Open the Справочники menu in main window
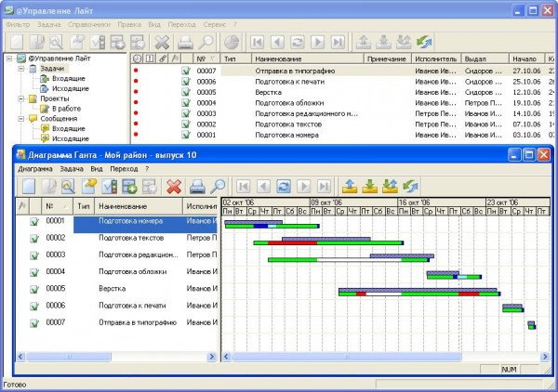This screenshot has height=392, width=558. 89,24
